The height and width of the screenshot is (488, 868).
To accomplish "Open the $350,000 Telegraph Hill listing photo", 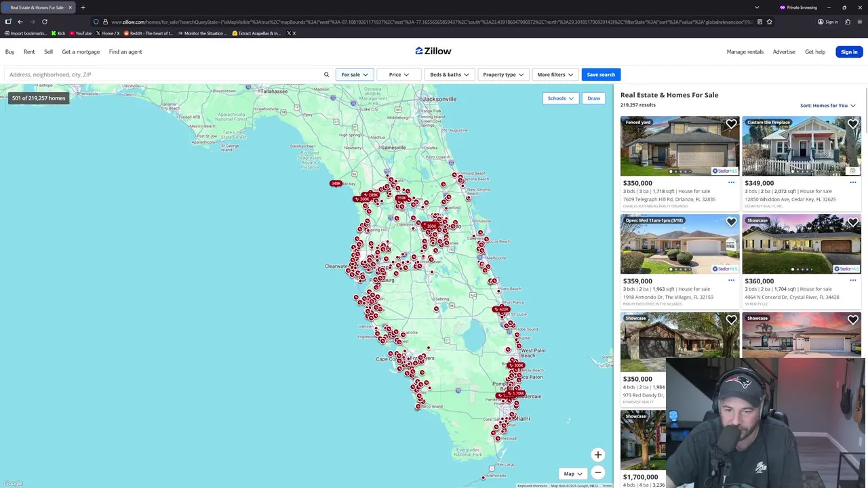I will (679, 146).
